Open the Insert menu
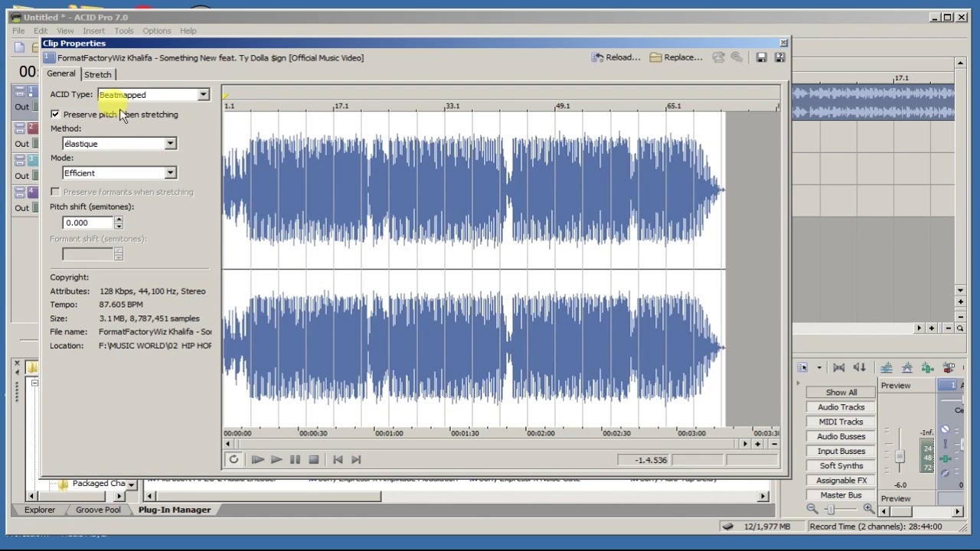This screenshot has height=551, width=980. (94, 31)
